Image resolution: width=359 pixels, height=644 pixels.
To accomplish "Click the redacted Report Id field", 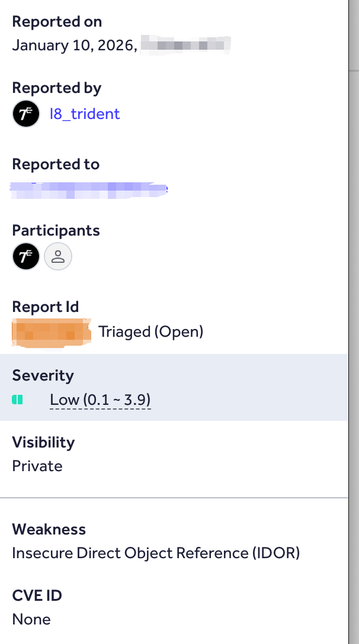I will [x=52, y=332].
